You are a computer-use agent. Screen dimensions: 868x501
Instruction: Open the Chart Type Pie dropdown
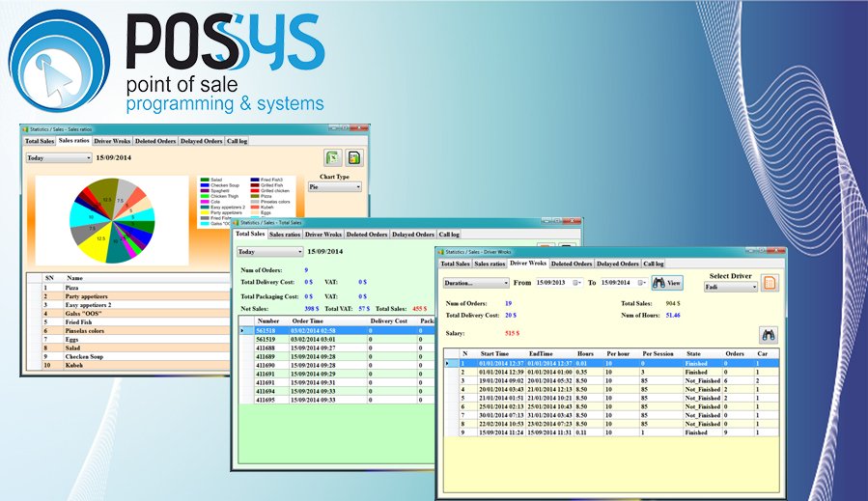(x=335, y=187)
